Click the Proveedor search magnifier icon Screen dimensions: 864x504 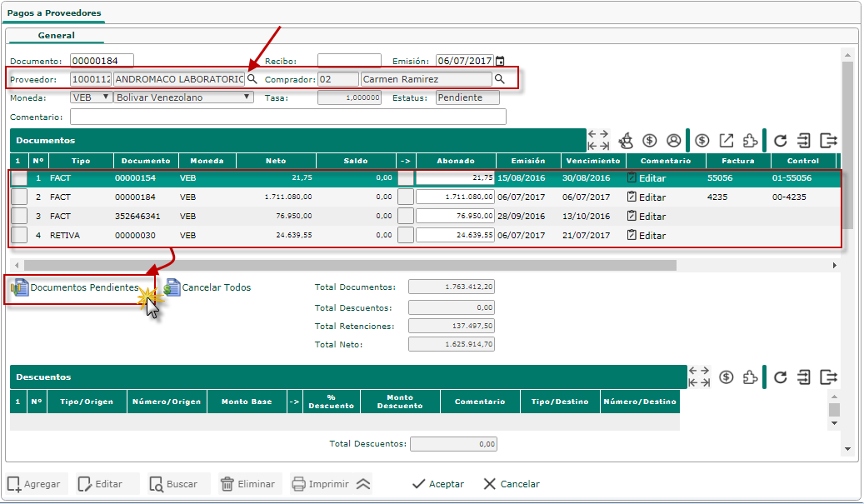tap(252, 79)
